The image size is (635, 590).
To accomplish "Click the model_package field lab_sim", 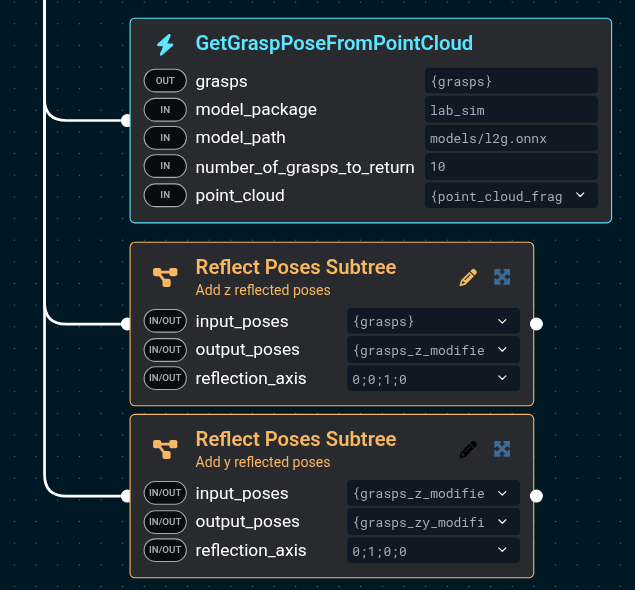I will (x=511, y=110).
